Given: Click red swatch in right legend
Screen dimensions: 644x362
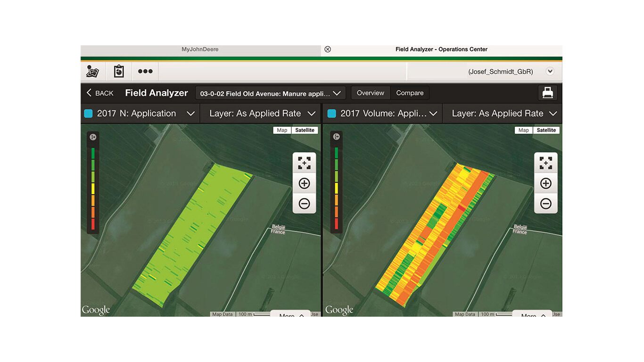Looking at the screenshot, I should [x=336, y=223].
